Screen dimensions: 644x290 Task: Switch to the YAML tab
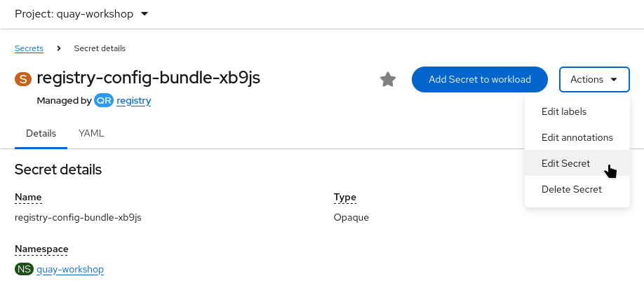tap(91, 133)
